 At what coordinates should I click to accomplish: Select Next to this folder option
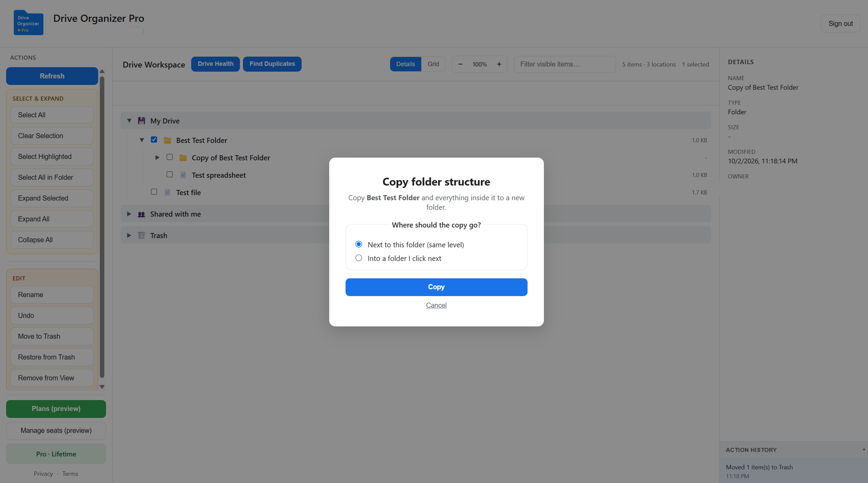pyautogui.click(x=359, y=244)
